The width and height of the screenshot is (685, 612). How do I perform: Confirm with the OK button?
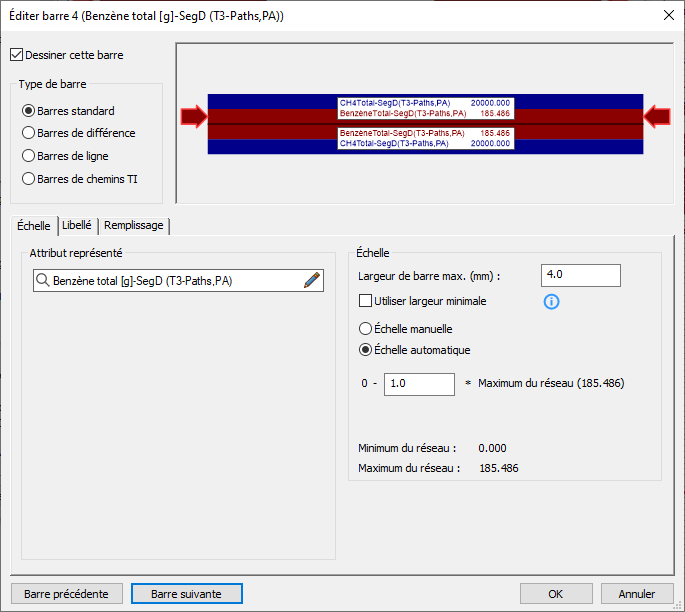pyautogui.click(x=555, y=593)
